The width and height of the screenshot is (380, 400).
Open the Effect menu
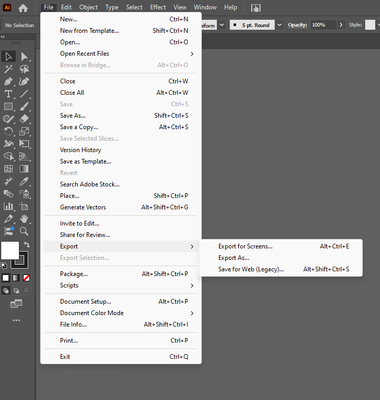(x=158, y=7)
